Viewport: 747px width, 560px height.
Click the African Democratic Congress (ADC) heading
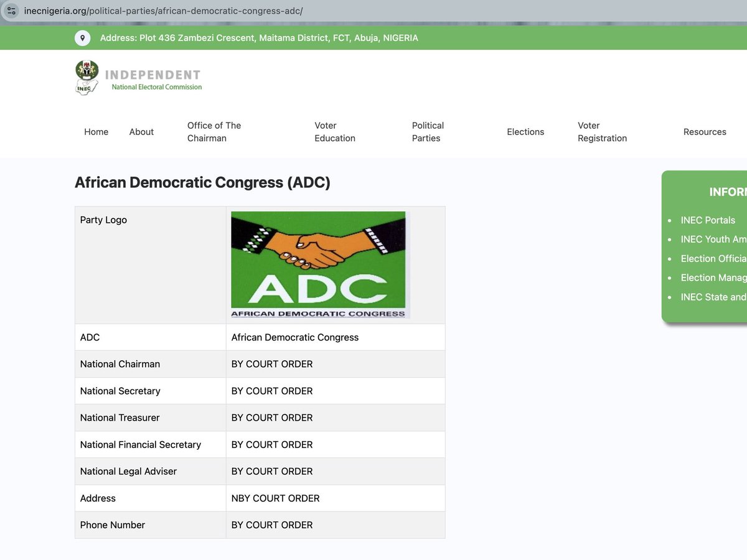coord(202,182)
